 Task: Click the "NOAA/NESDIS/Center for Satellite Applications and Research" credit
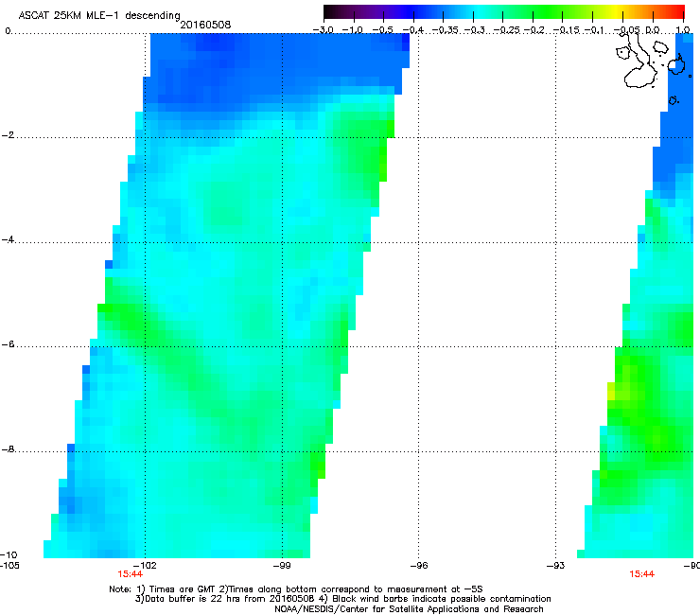[x=409, y=609]
